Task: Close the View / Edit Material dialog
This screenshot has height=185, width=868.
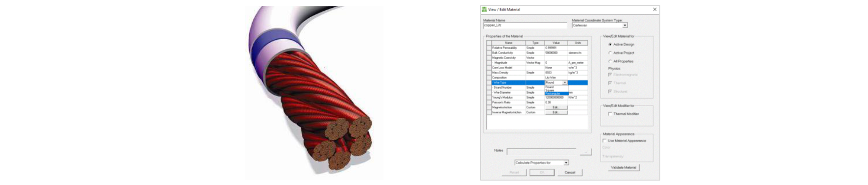Action: [x=654, y=9]
